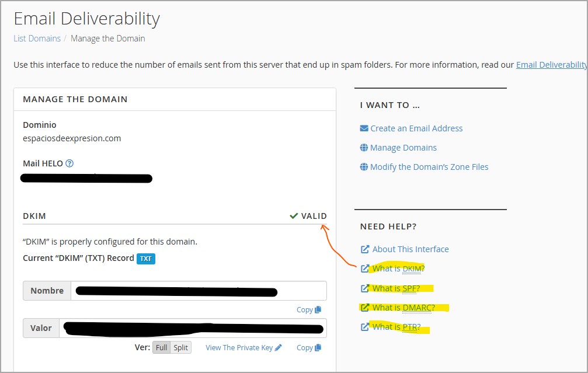
Task: Switch record view to Split
Action: [x=181, y=348]
